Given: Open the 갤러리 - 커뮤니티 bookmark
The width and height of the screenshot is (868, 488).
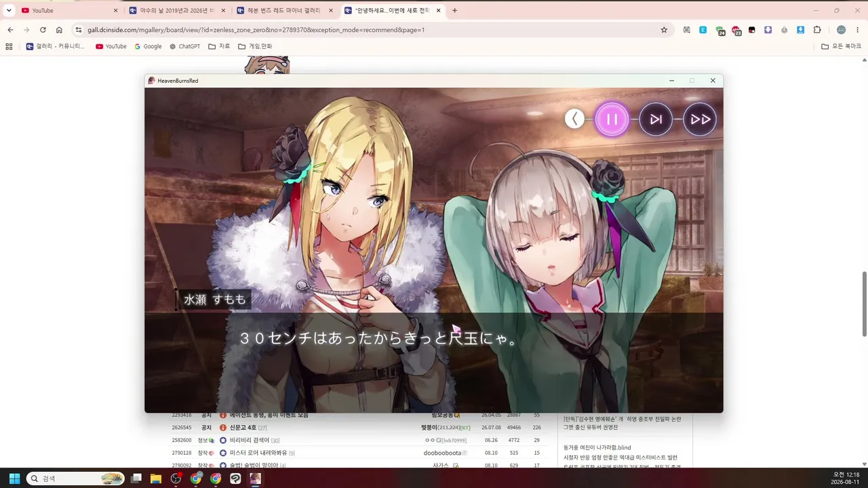Looking at the screenshot, I should (56, 46).
